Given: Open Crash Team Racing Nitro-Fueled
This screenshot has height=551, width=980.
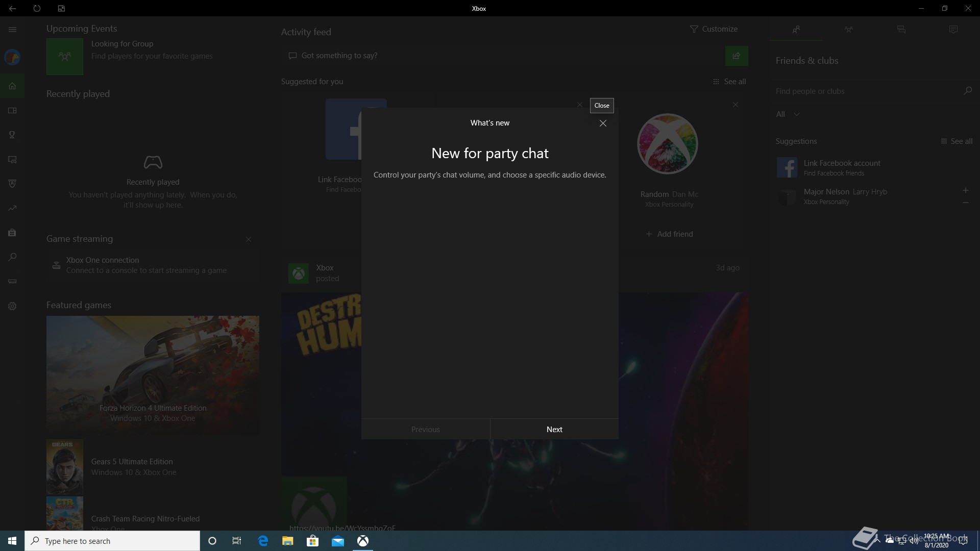Looking at the screenshot, I should click(x=153, y=514).
